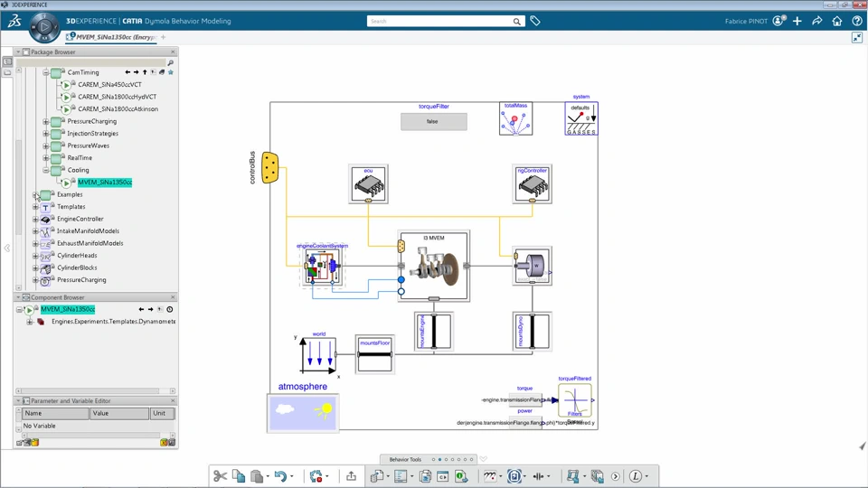868x488 pixels.
Task: Click the export/share upload icon
Action: tap(351, 476)
